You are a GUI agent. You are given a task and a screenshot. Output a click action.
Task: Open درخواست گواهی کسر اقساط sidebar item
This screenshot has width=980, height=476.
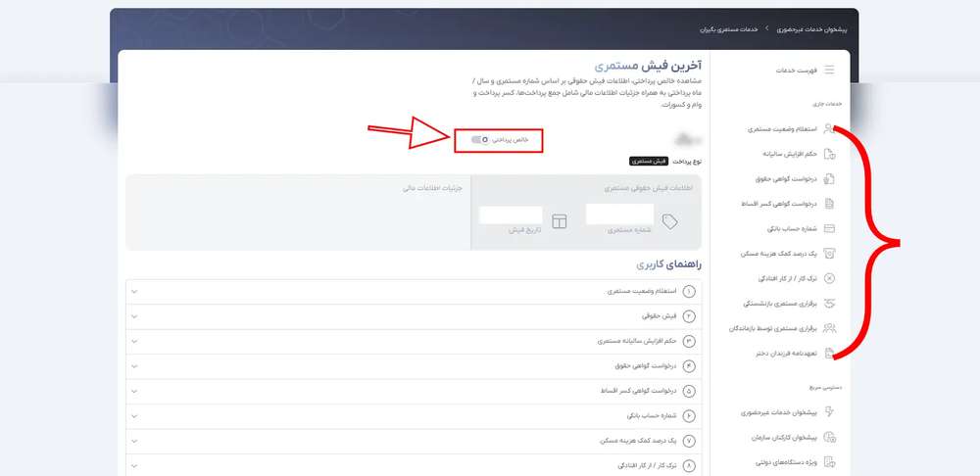781,204
